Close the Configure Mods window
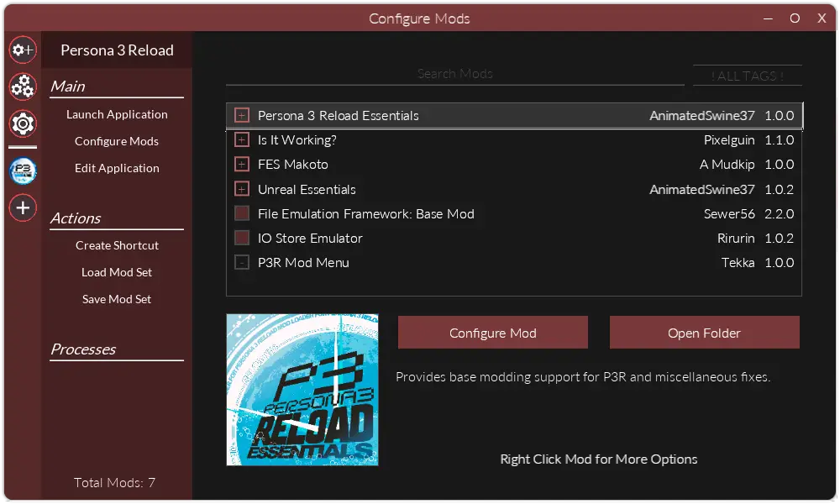840x504 pixels. pyautogui.click(x=822, y=18)
